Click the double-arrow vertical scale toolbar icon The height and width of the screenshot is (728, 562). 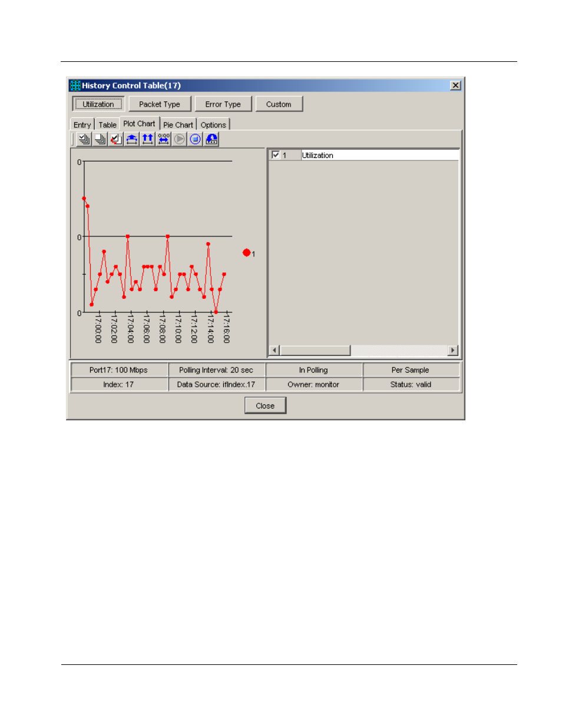point(148,139)
